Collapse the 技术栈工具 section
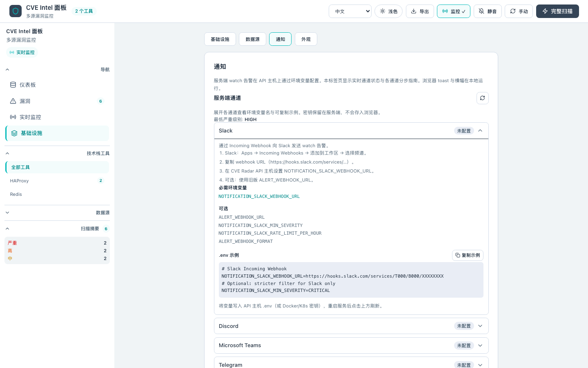 click(57, 153)
